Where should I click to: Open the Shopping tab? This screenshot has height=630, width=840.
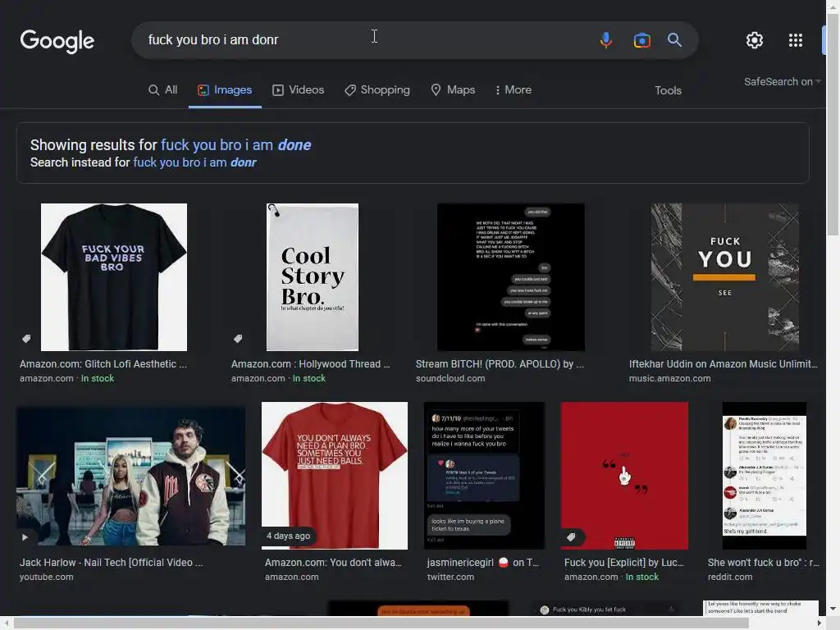point(377,90)
